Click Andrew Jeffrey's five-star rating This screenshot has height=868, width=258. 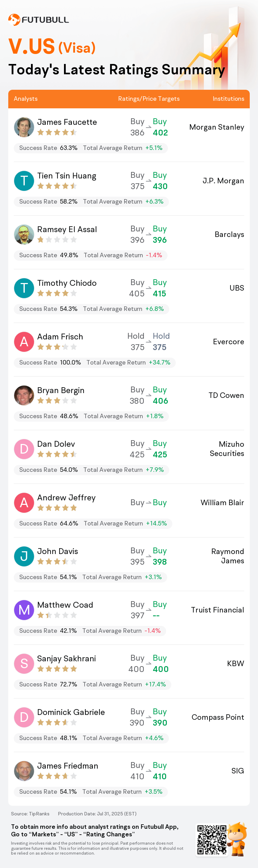point(57,508)
